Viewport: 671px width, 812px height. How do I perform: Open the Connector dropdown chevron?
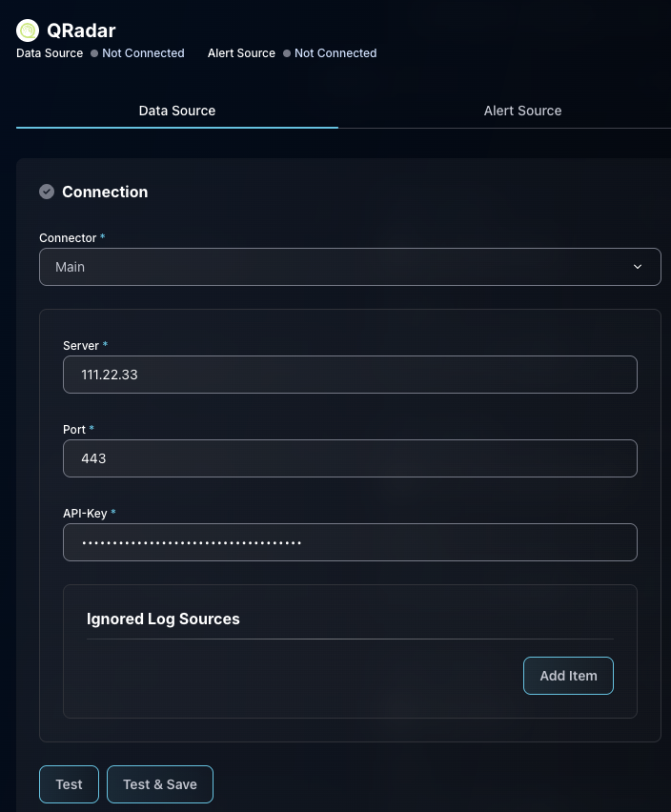(638, 267)
